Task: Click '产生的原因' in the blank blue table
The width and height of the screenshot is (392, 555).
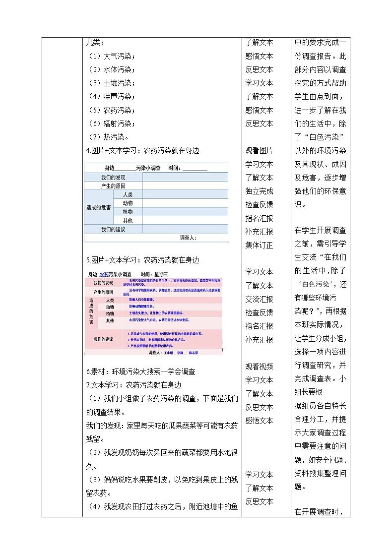Action: coord(113,186)
